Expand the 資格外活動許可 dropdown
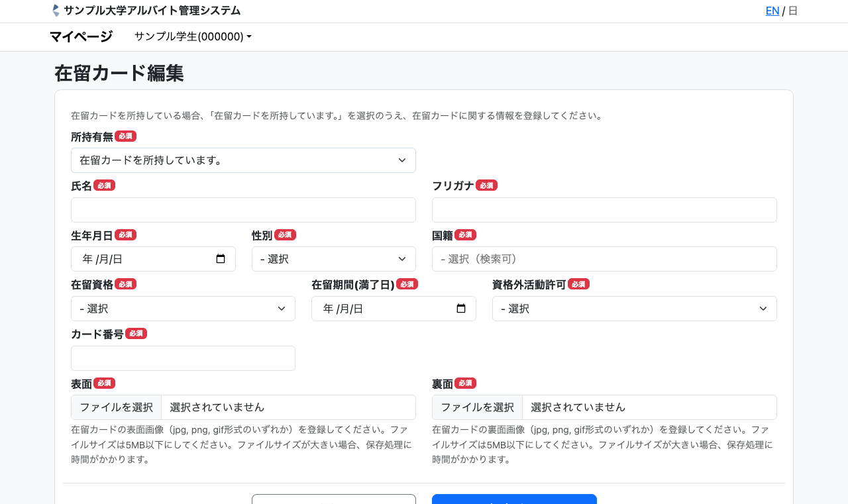The width and height of the screenshot is (848, 504). (634, 309)
